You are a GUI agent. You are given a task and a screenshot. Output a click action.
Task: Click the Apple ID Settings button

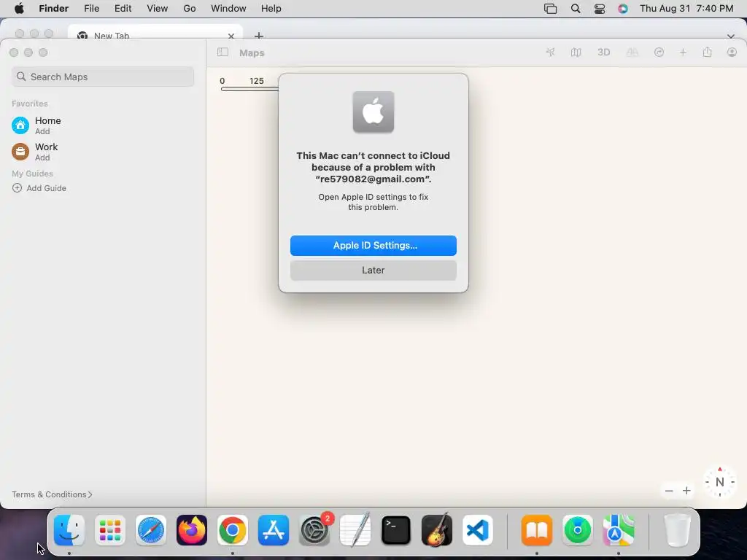click(x=373, y=245)
